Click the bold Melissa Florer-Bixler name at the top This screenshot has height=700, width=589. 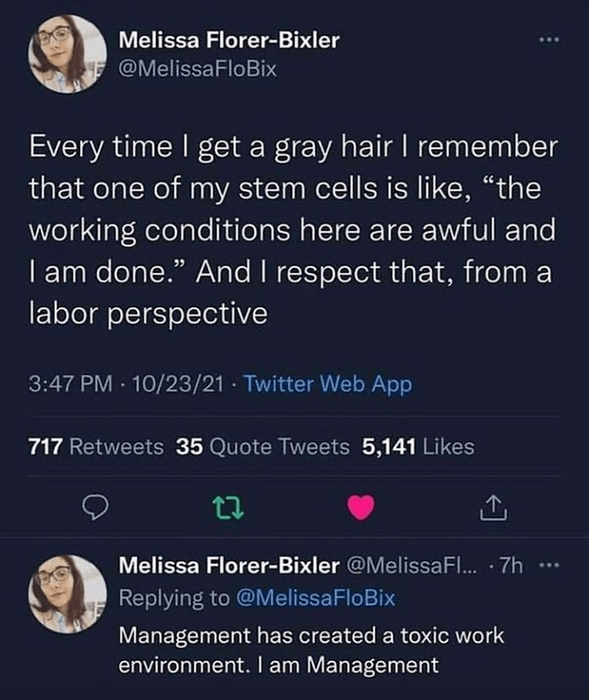229,40
